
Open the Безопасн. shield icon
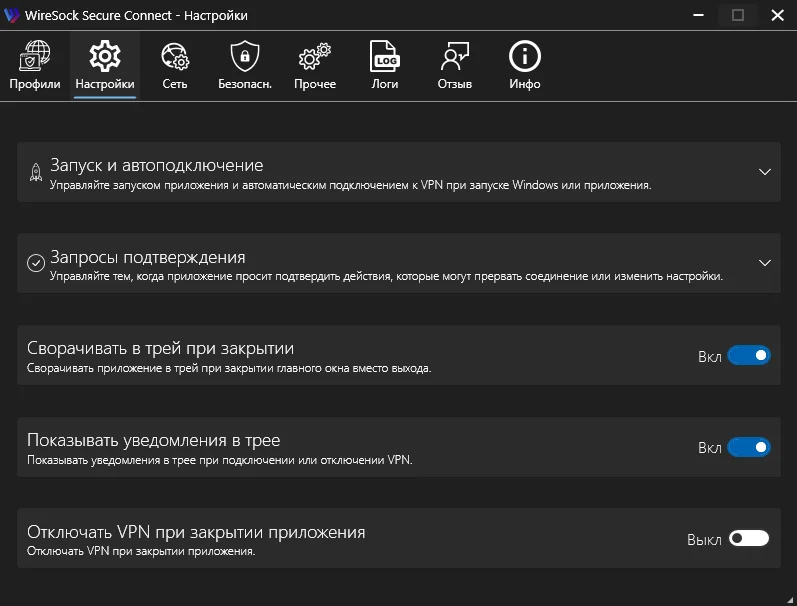244,55
